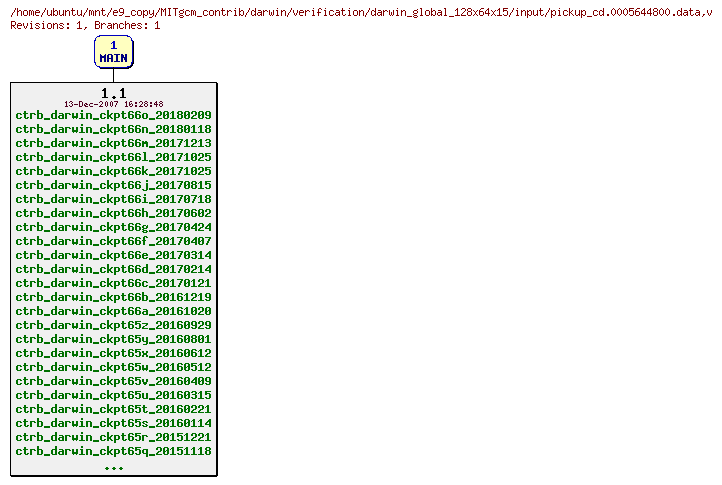This screenshot has height=485, width=722.
Task: Click tag ctrb_darwin_ckpt66m_20171213
Action: (x=114, y=143)
